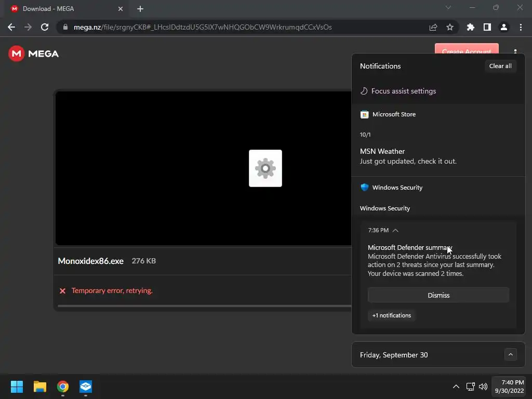Reload the MEGA download page
Viewport: 532px width, 399px height.
click(45, 27)
